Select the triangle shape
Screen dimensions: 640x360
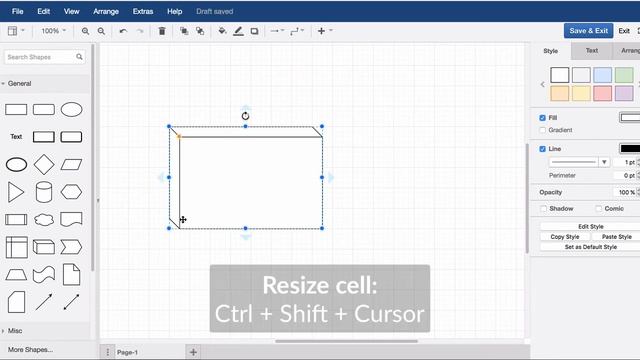pyautogui.click(x=16, y=192)
